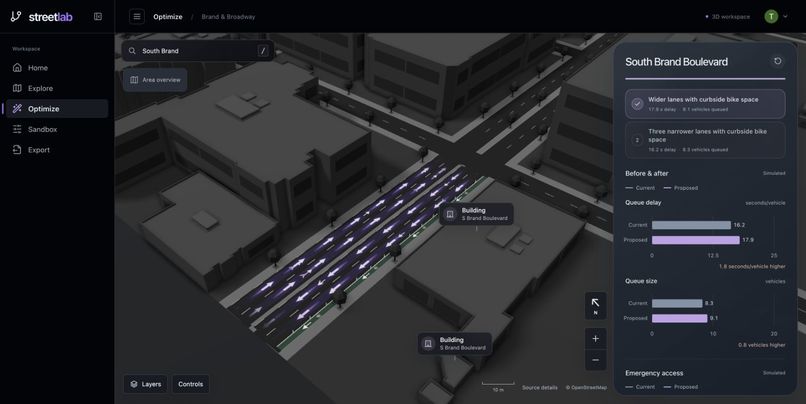
Task: Open the Explore workspace page
Action: point(57,88)
